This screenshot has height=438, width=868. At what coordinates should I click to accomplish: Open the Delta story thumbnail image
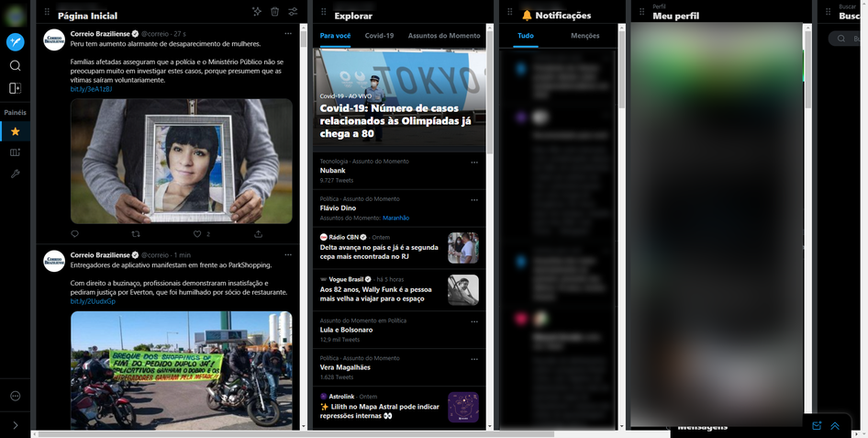tap(463, 248)
